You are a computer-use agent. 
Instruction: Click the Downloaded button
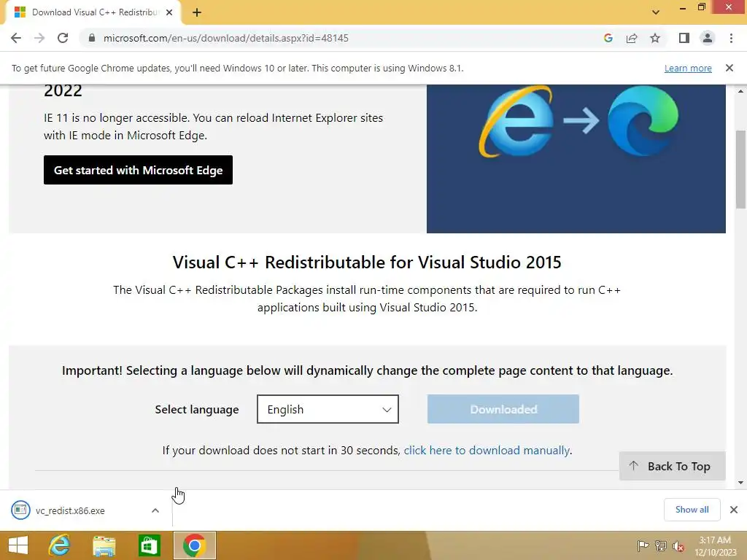click(503, 409)
